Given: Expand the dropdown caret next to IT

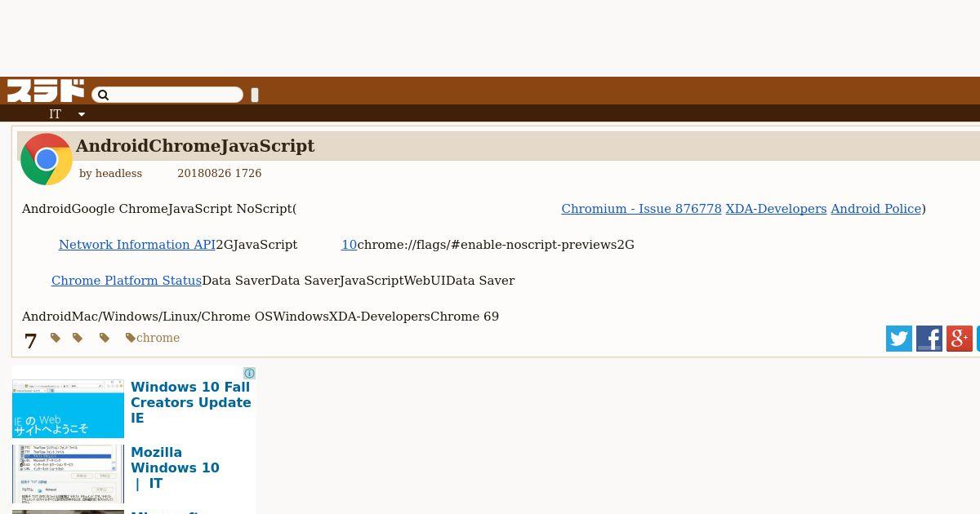Looking at the screenshot, I should (82, 115).
